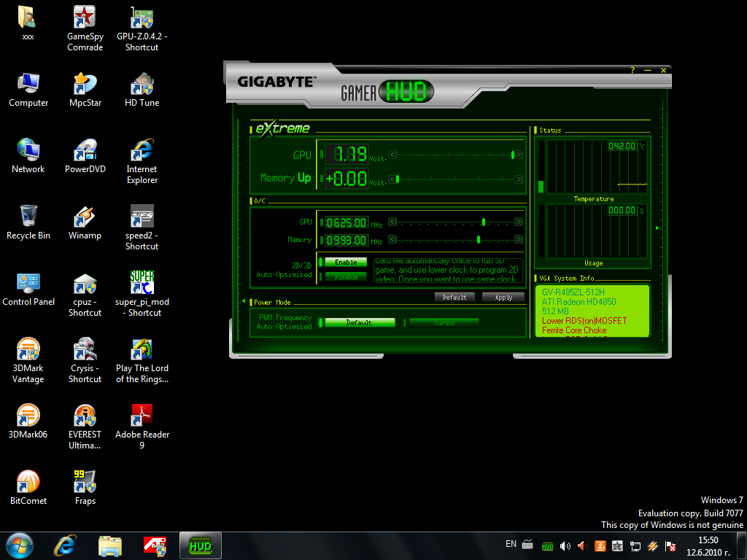This screenshot has height=560, width=747.
Task: Open the xxx folder on the desktop
Action: coord(28,23)
